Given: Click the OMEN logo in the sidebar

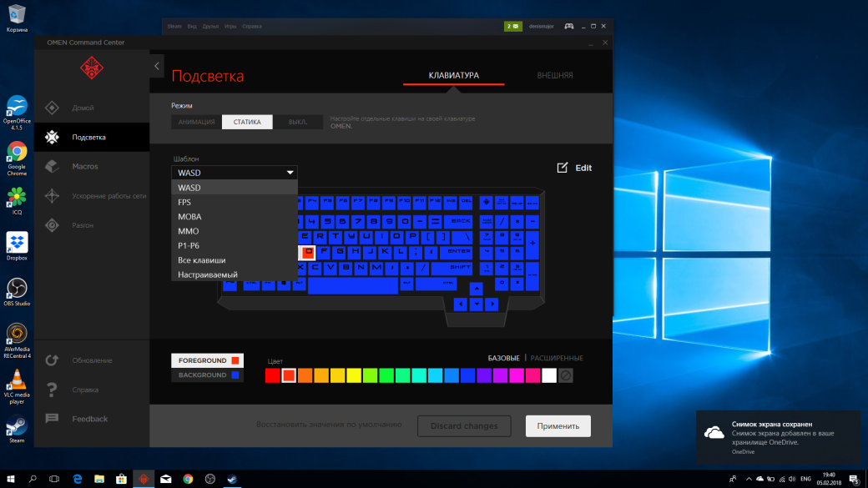Looking at the screenshot, I should pos(91,68).
